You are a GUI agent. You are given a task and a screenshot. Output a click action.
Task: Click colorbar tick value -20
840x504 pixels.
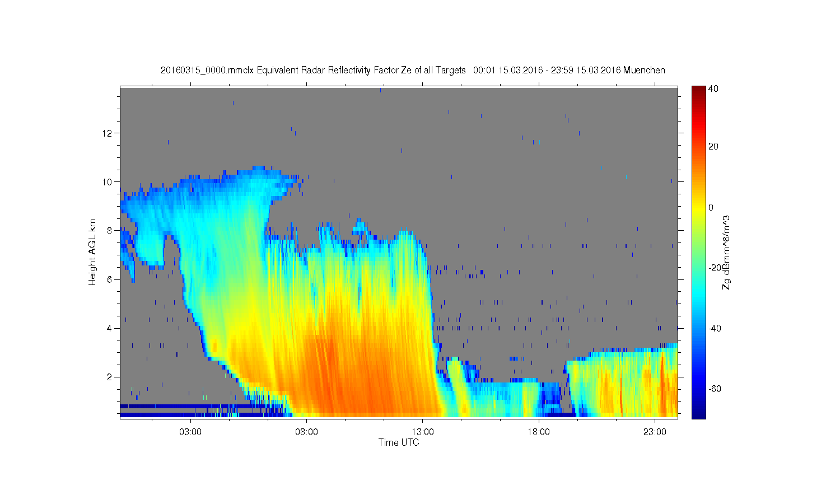click(715, 268)
